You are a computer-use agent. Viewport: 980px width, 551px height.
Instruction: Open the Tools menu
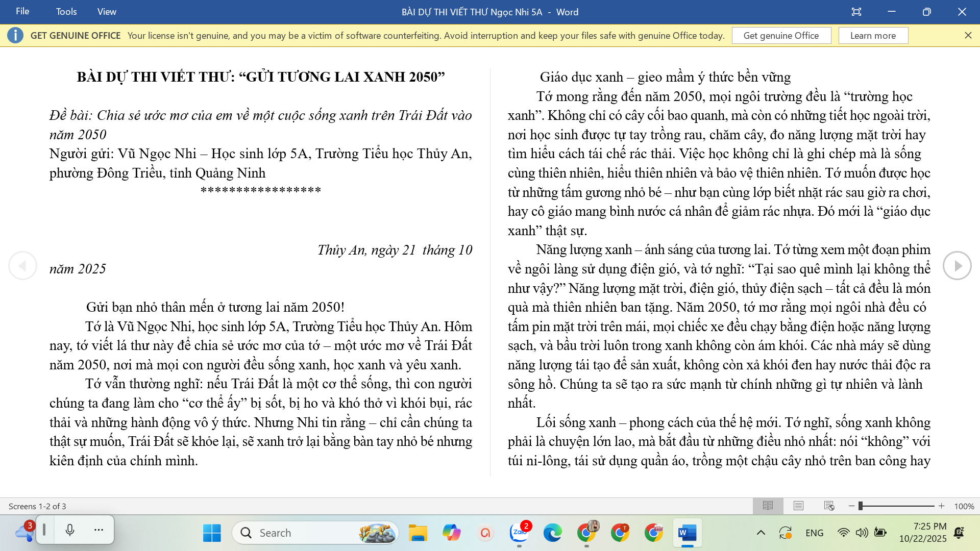pyautogui.click(x=66, y=11)
